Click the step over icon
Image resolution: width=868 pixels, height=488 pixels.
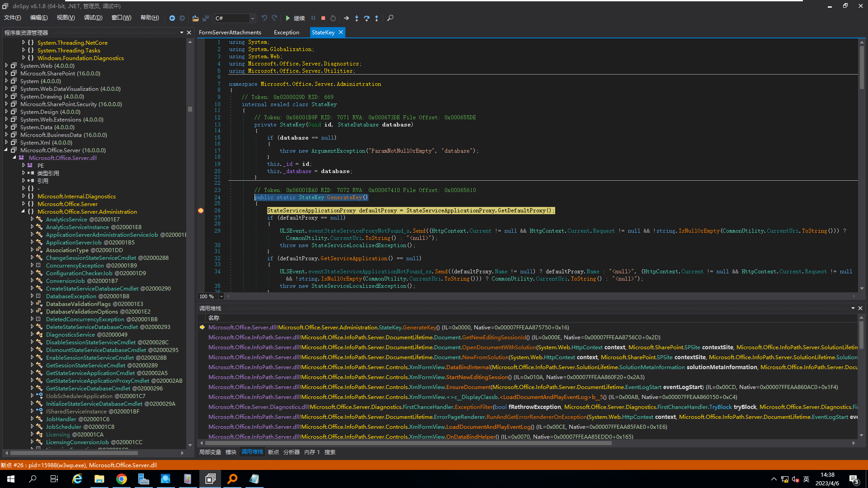[x=367, y=18]
